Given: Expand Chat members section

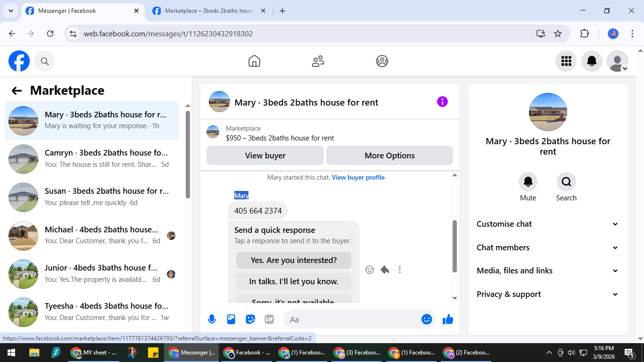Looking at the screenshot, I should (547, 247).
